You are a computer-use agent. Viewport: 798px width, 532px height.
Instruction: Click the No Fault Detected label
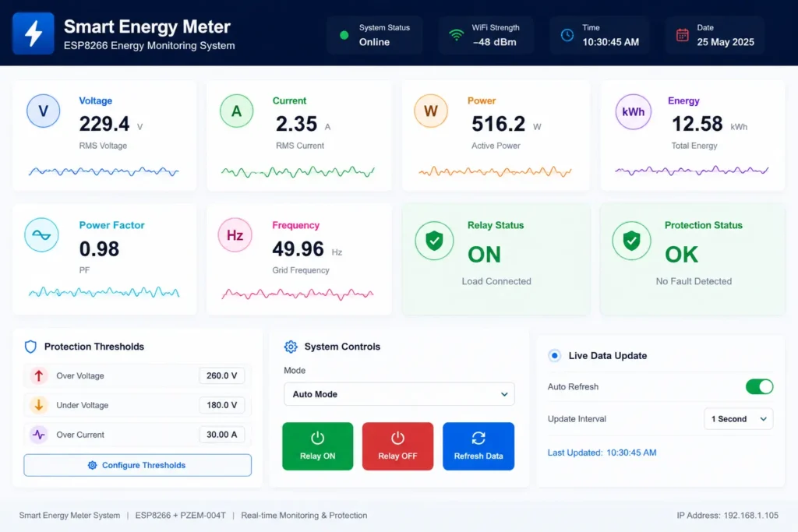[x=694, y=281]
